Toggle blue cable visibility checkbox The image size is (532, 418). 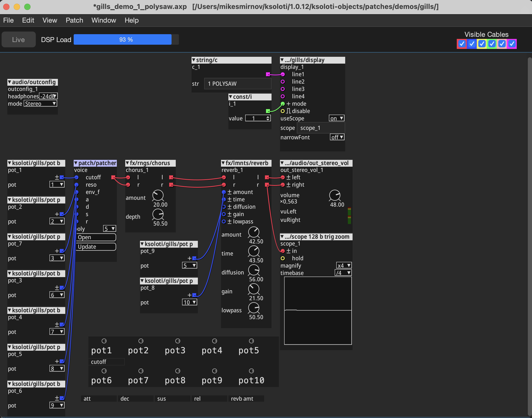(472, 44)
